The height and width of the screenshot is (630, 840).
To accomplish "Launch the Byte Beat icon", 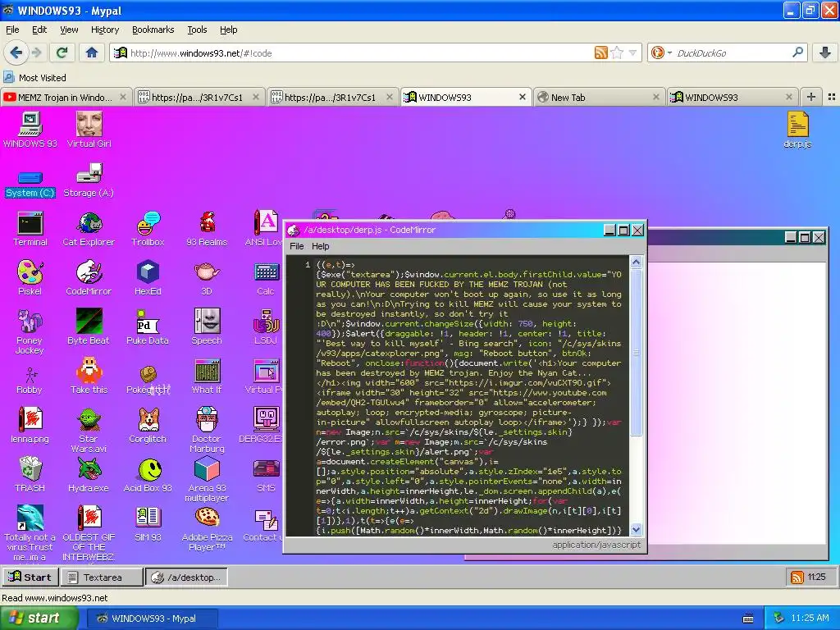I will click(89, 327).
